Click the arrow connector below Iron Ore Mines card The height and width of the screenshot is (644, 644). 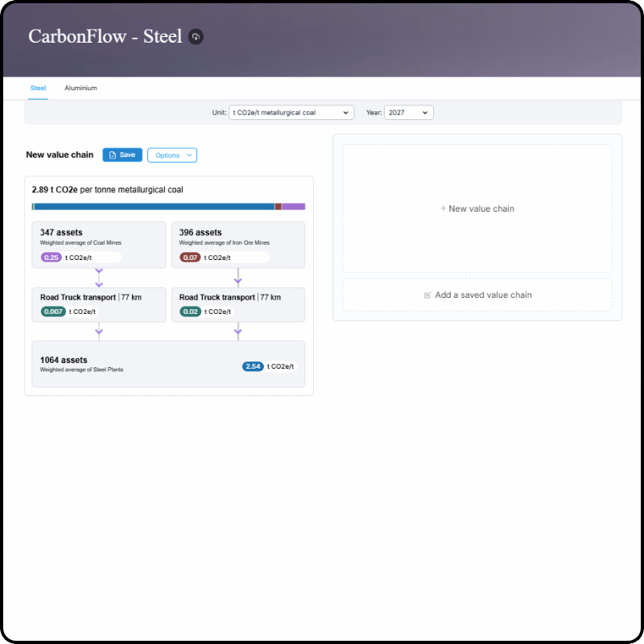coord(238,278)
